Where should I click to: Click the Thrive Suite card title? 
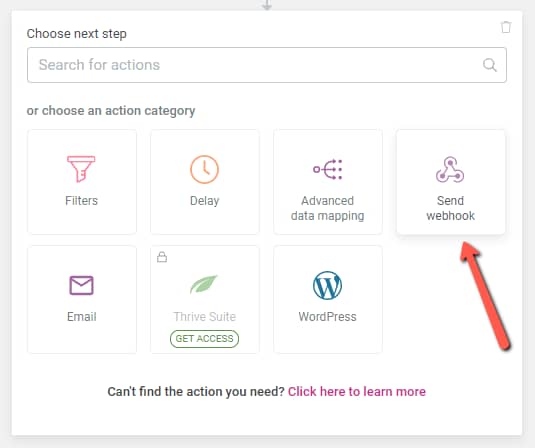click(204, 317)
